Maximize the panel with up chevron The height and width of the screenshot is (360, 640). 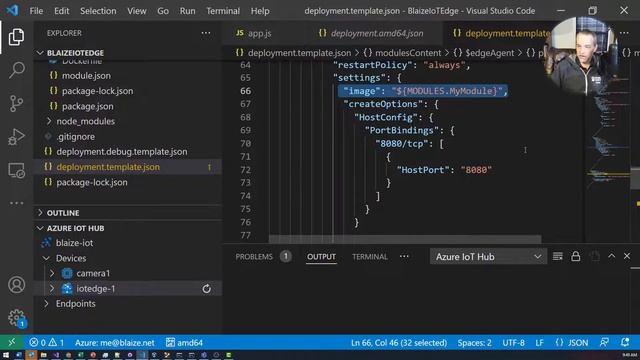click(x=611, y=256)
